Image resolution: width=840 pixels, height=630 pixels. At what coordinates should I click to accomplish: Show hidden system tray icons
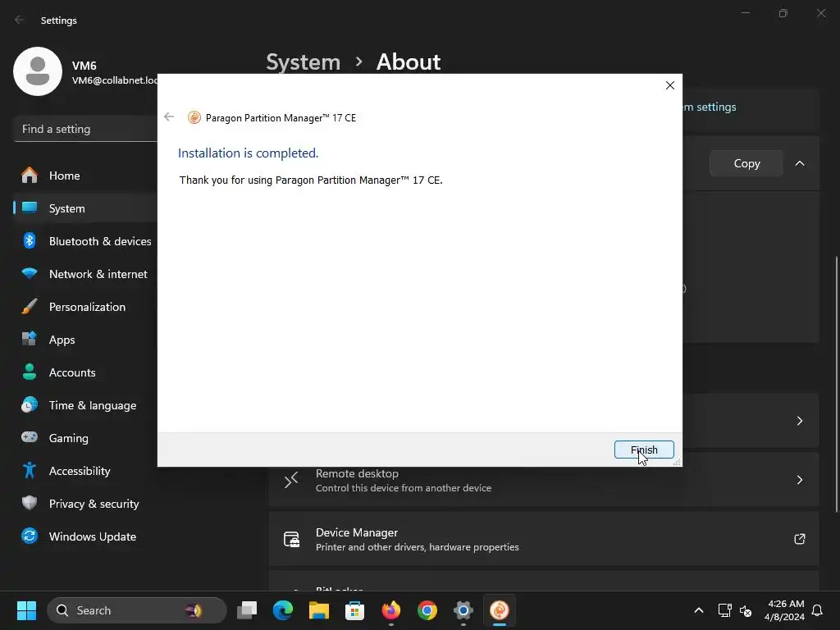coord(699,610)
